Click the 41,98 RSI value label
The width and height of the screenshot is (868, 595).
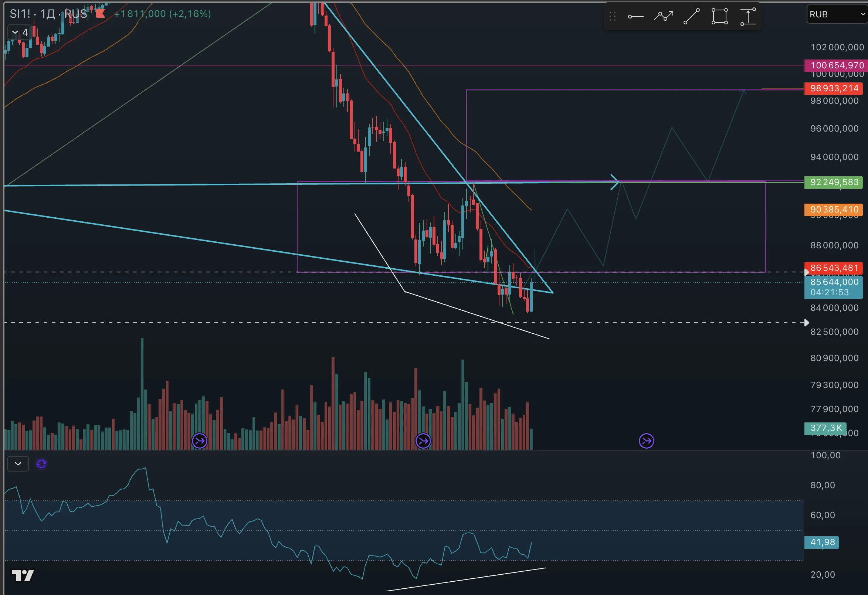(822, 542)
